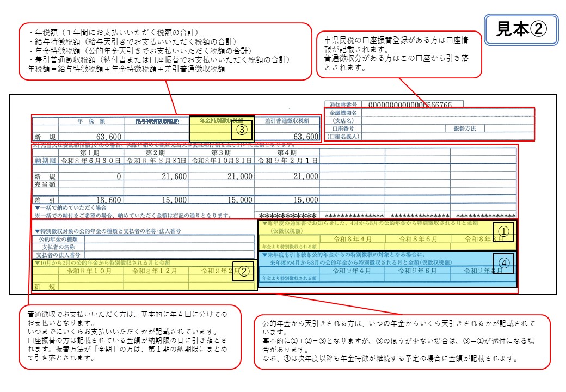Select the 令和9年4月 column in blue section
Image resolution: width=566 pixels, height=392 pixels.
point(352,271)
